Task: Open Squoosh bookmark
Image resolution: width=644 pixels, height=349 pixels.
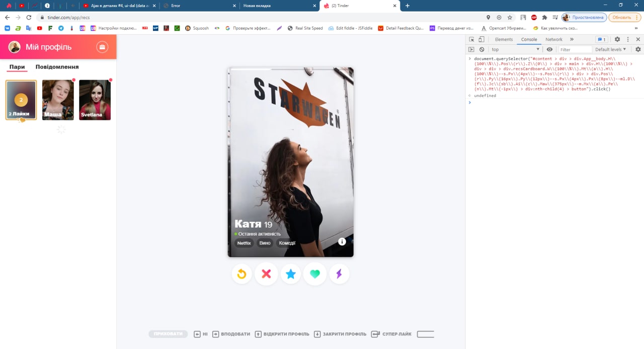Action: point(197,28)
